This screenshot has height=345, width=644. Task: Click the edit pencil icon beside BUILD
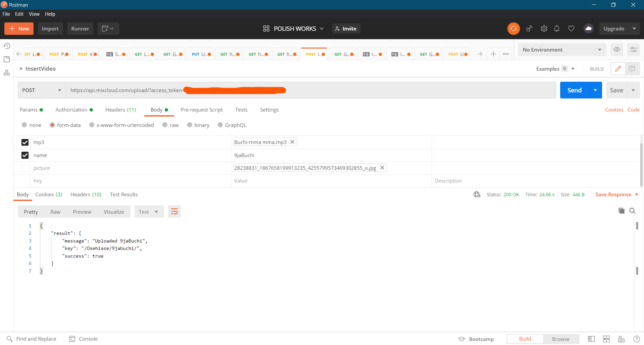(618, 69)
